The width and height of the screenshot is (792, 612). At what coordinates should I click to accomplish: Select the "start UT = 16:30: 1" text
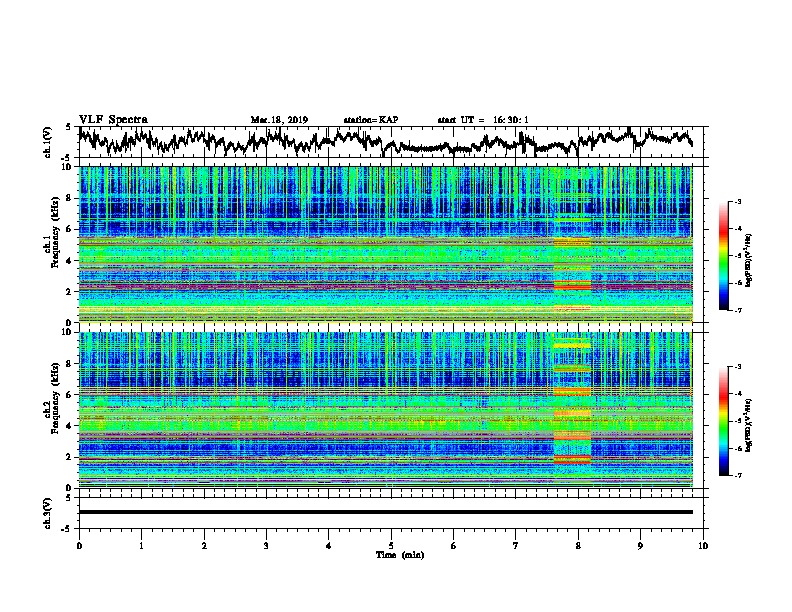tap(483, 120)
